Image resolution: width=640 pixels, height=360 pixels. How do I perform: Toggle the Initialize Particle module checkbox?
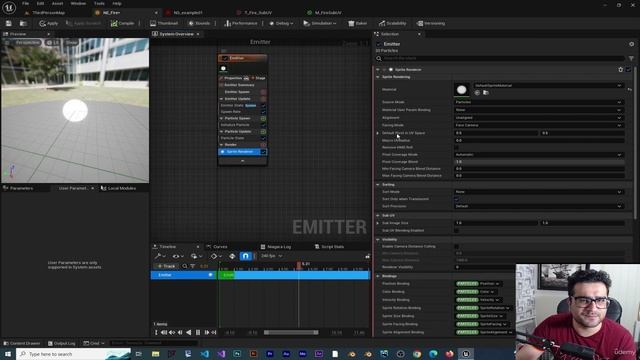tap(263, 125)
